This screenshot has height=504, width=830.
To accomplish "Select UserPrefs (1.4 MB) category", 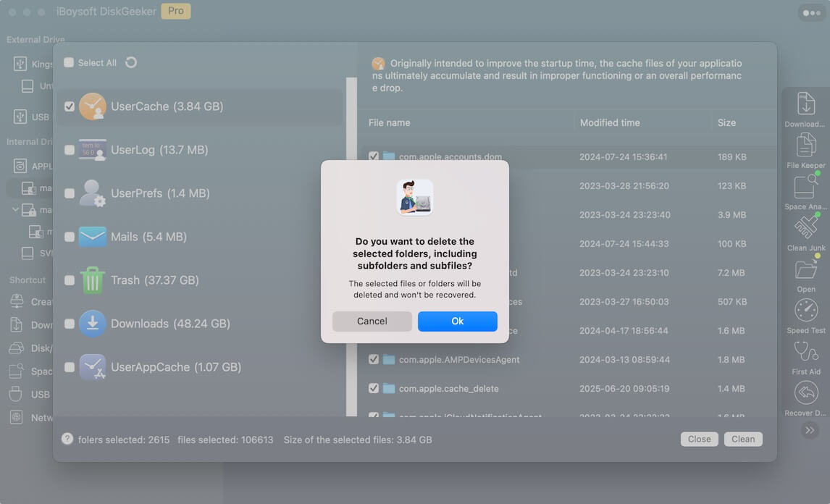I will 160,193.
